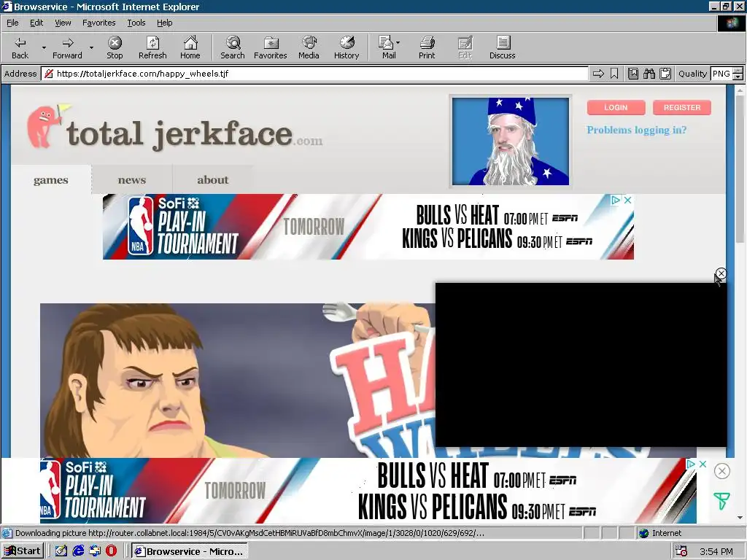
Task: Click the page scrollbar down arrow
Action: point(740,518)
